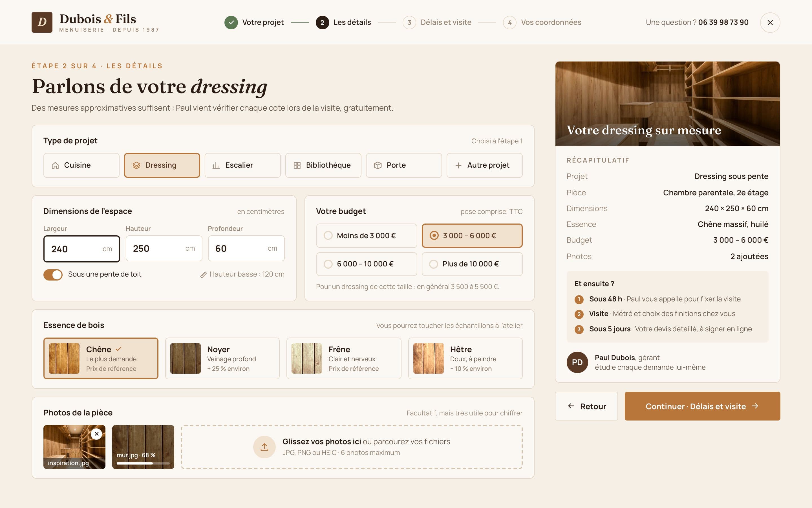Click the dressing hero image in recap
The image size is (812, 508).
(667, 104)
